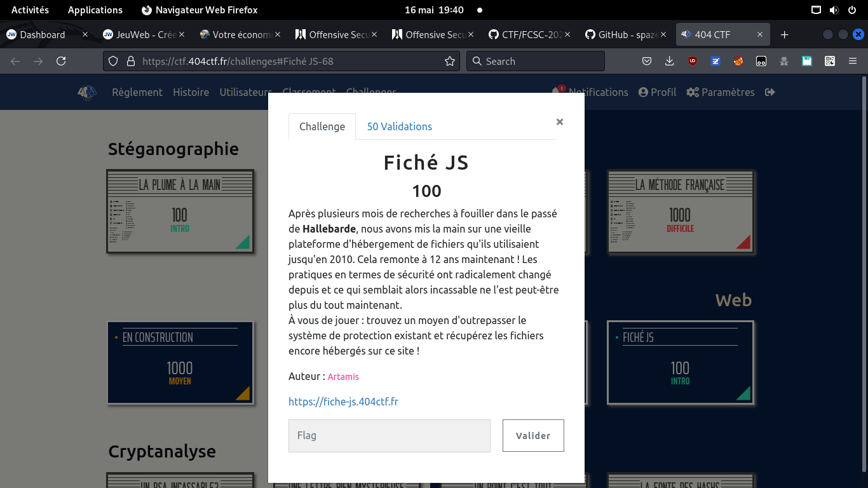
Task: Close the challenge dialog with the X
Action: pos(560,121)
